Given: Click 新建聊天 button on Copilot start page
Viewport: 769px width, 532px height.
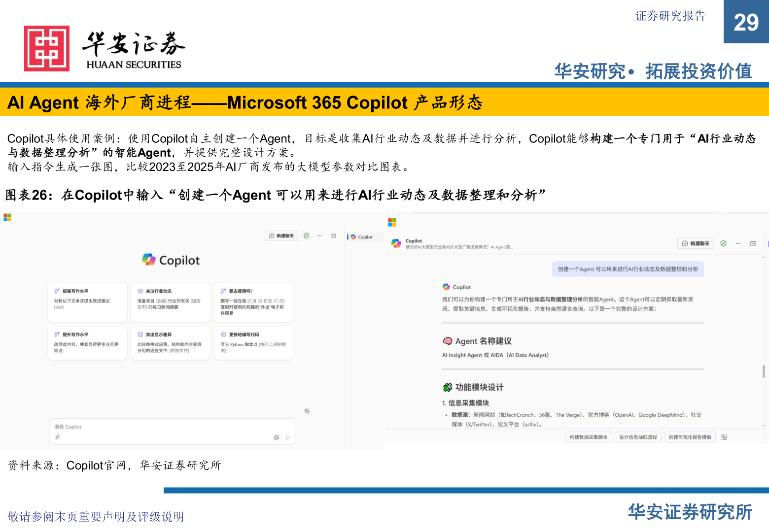Looking at the screenshot, I should click(x=281, y=236).
